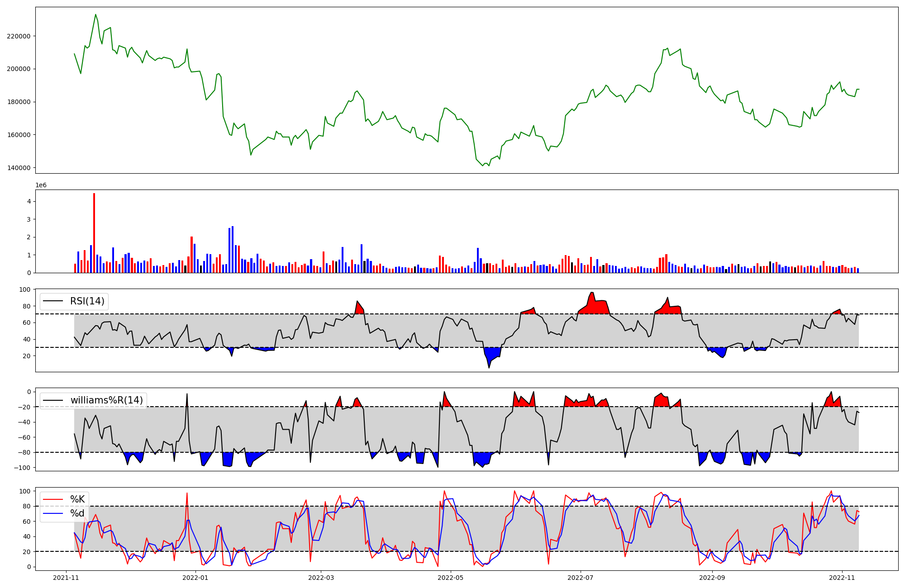Click the 2022-01 x-axis date label
The height and width of the screenshot is (588, 905).
[x=195, y=578]
